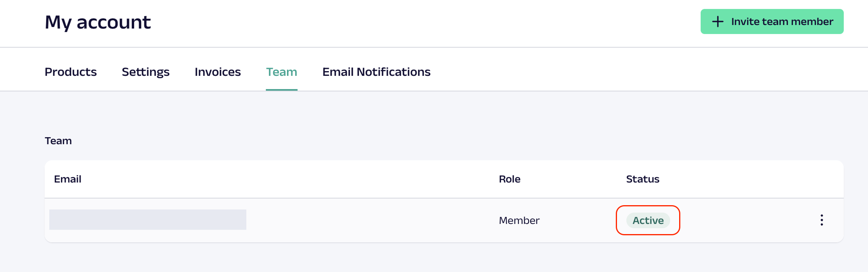
Task: Click the plus icon beside Invite team member
Action: 717,21
